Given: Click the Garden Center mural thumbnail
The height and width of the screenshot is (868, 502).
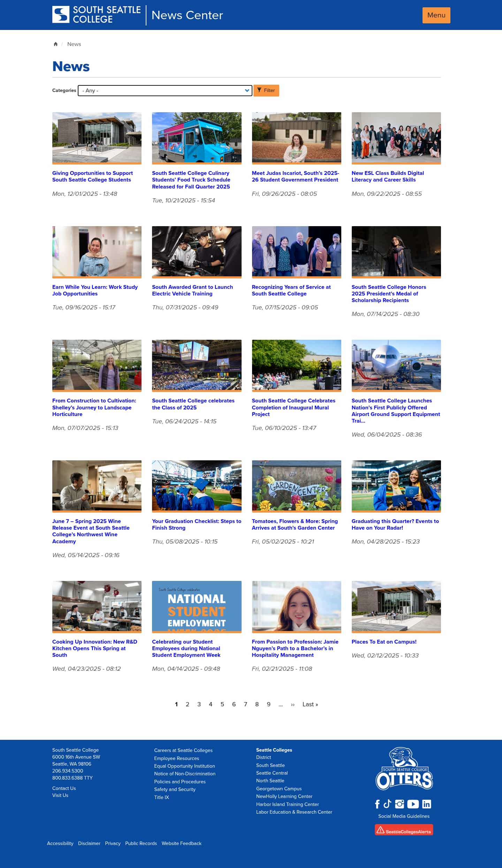Looking at the screenshot, I should tap(297, 486).
